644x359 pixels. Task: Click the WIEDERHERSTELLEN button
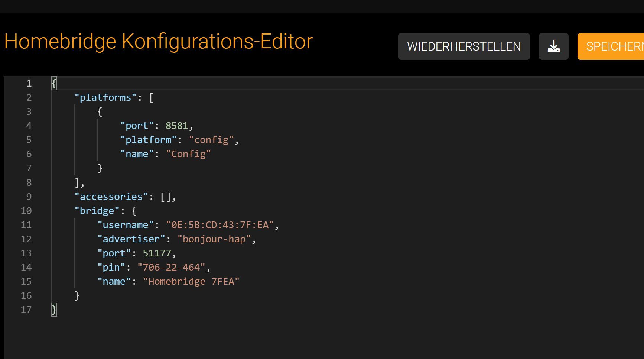click(x=464, y=46)
